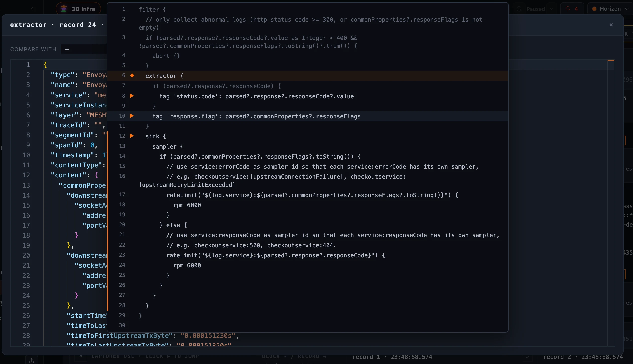Click the 'abort {}' code line

166,56
